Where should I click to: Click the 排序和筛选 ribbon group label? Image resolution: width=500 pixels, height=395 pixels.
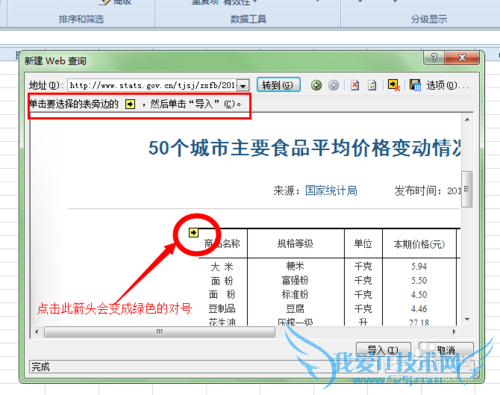coord(81,19)
